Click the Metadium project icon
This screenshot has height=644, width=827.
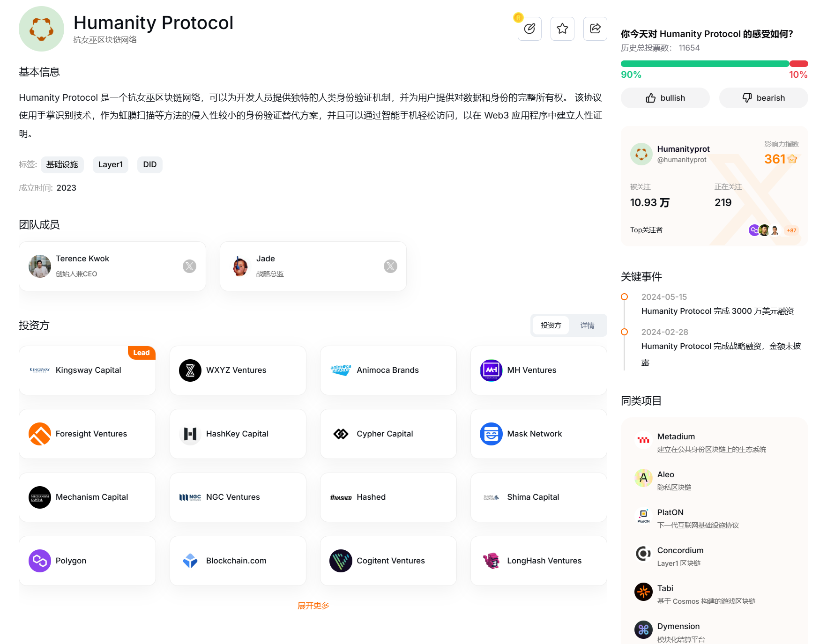643,440
